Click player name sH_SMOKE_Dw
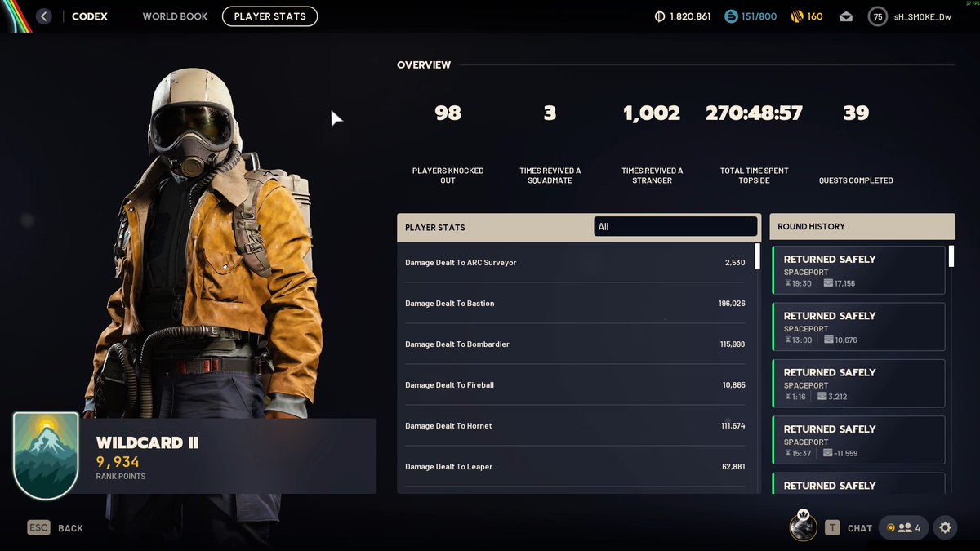The width and height of the screenshot is (980, 551). tap(922, 16)
